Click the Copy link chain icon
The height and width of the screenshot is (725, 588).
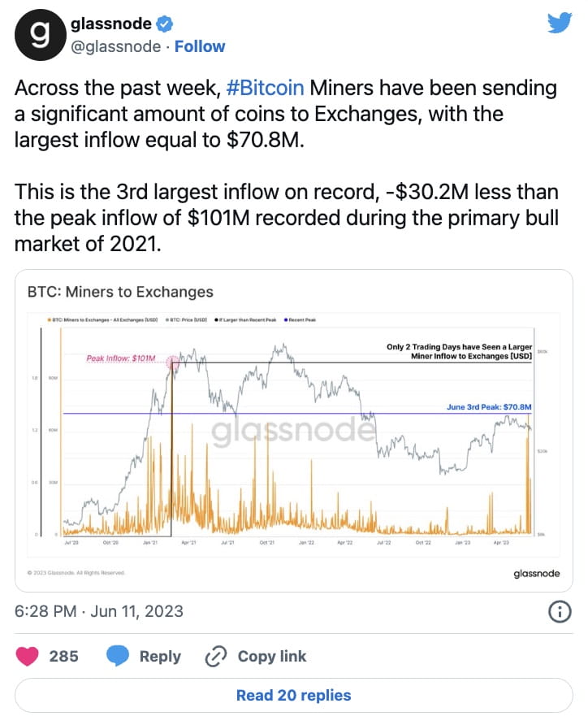(x=214, y=656)
